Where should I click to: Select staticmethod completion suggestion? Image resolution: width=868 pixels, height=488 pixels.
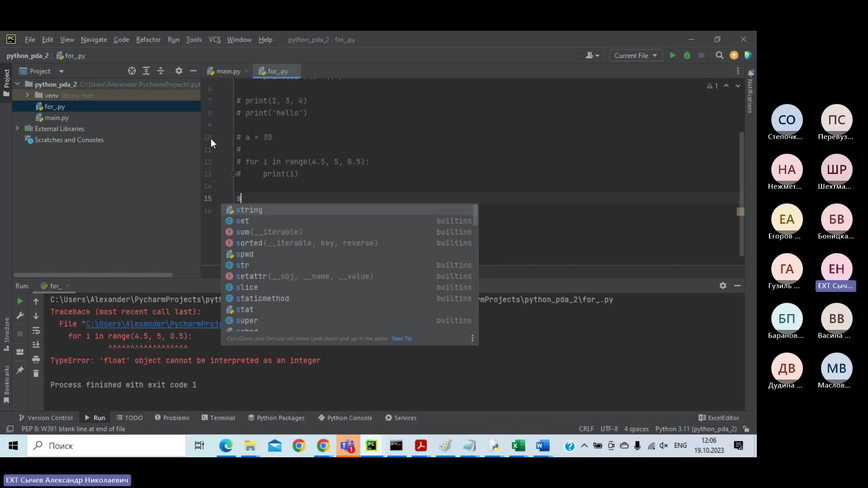[x=349, y=298]
